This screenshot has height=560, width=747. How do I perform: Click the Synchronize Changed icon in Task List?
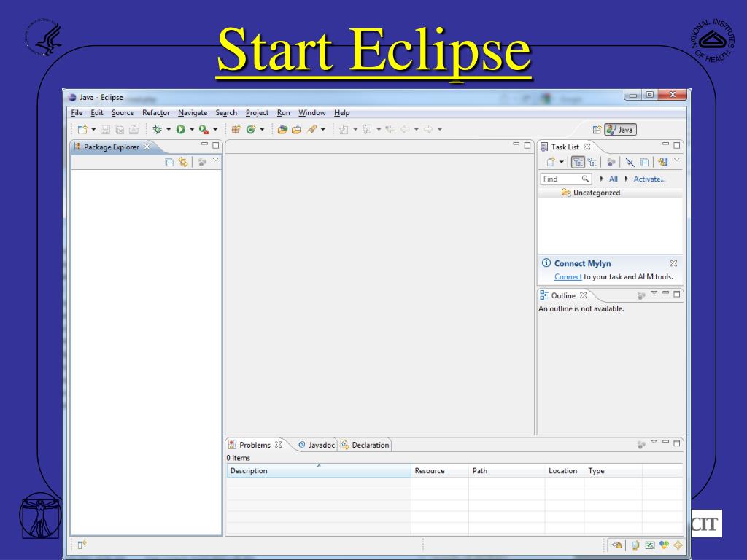pyautogui.click(x=662, y=163)
